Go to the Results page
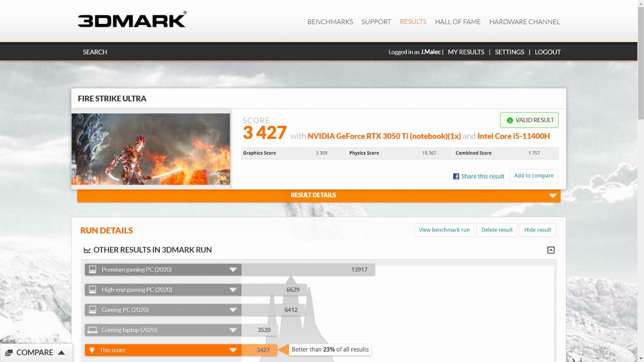The height and width of the screenshot is (362, 644). point(413,22)
